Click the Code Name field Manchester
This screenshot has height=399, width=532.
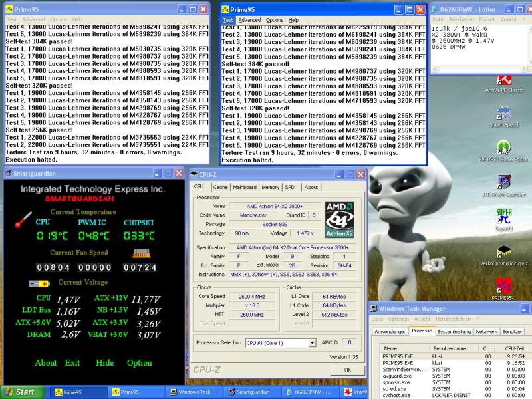pos(253,215)
